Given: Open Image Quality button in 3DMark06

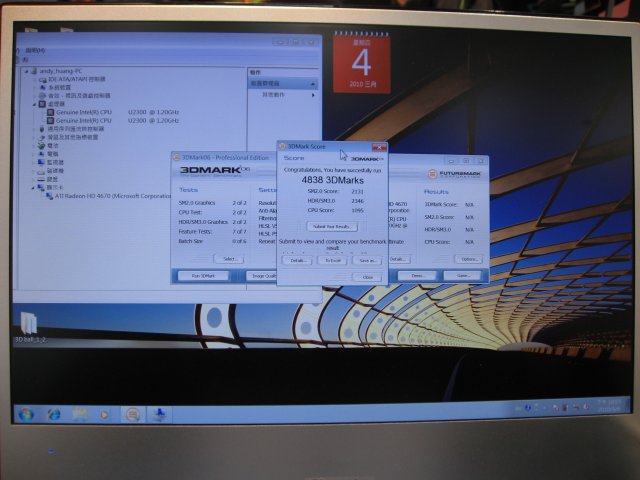Looking at the screenshot, I should (x=262, y=276).
